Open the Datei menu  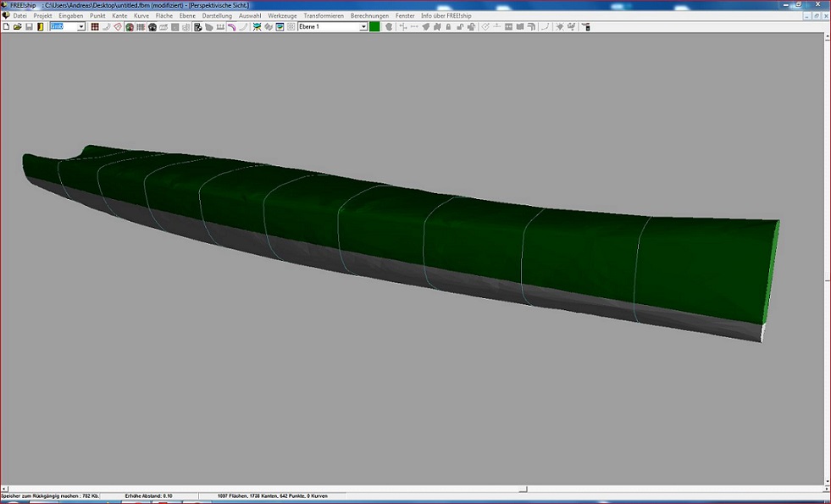(19, 16)
